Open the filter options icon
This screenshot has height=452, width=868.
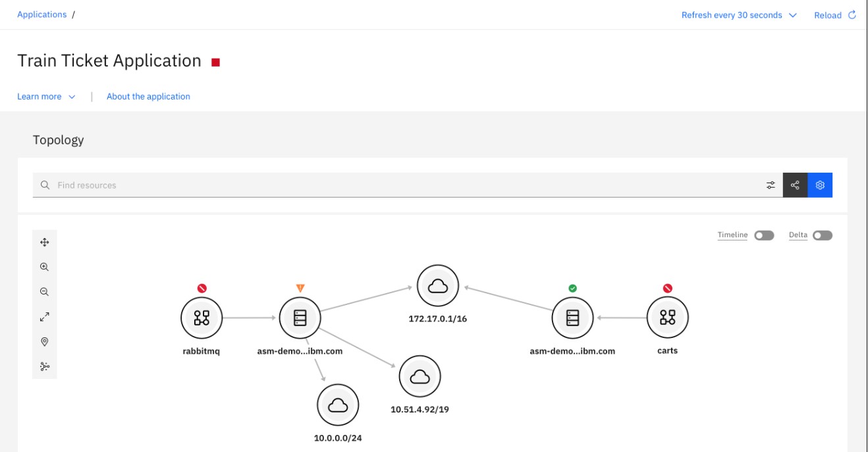771,185
